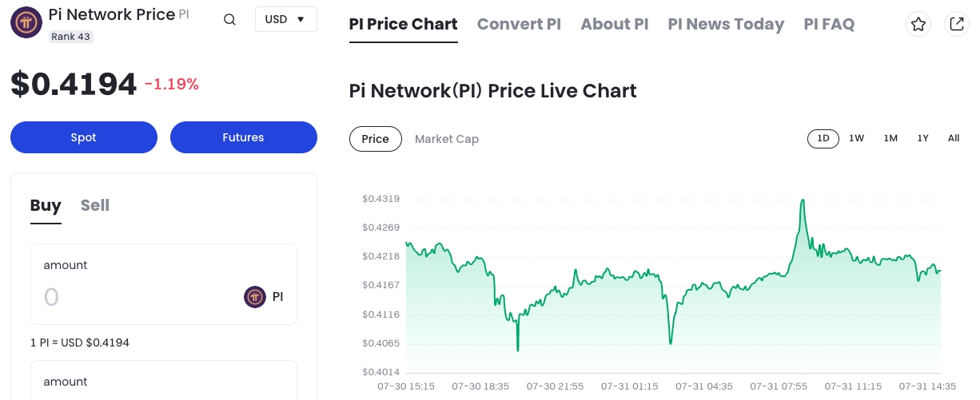
Task: Select the Price chart toggle
Action: click(x=375, y=139)
